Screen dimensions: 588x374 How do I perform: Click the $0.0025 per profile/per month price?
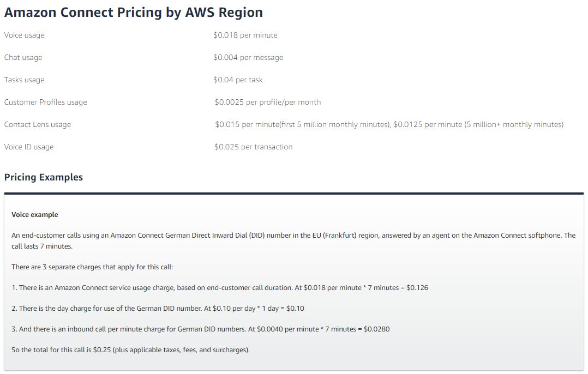pos(267,102)
